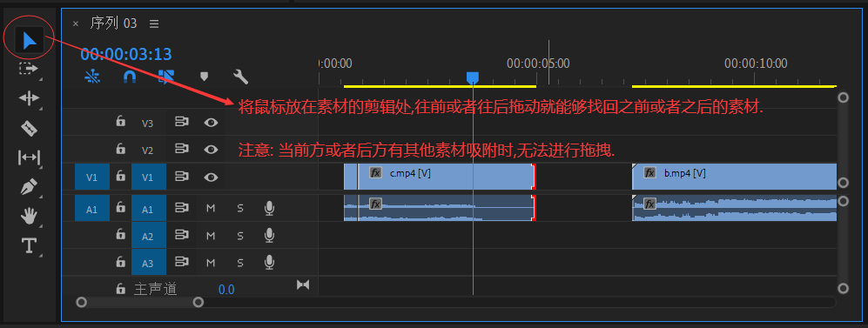Toggle track lock on A2
868x328 pixels.
120,235
